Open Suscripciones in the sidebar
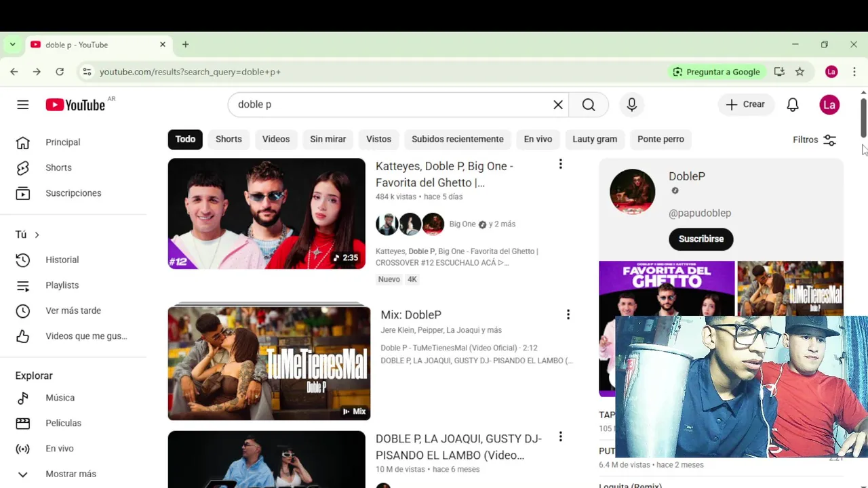This screenshot has width=868, height=488. pos(73,193)
